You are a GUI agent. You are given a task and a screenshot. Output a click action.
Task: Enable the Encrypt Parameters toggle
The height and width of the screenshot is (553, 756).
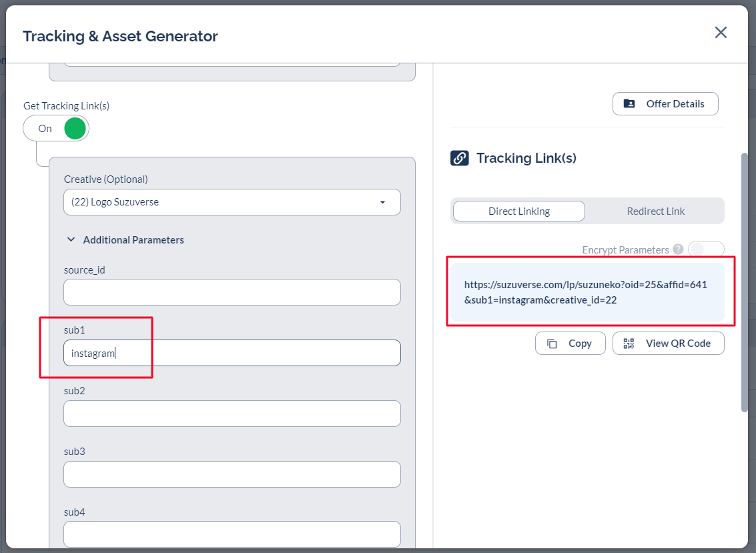(705, 249)
